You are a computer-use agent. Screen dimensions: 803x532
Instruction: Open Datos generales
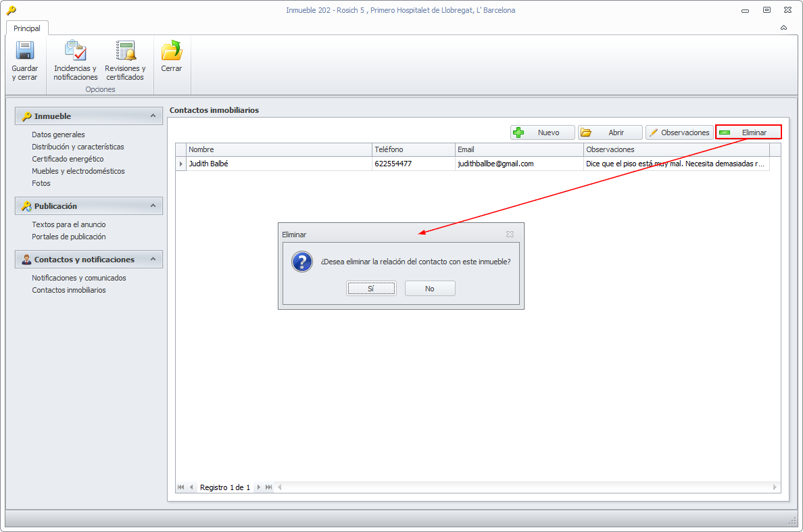(58, 135)
